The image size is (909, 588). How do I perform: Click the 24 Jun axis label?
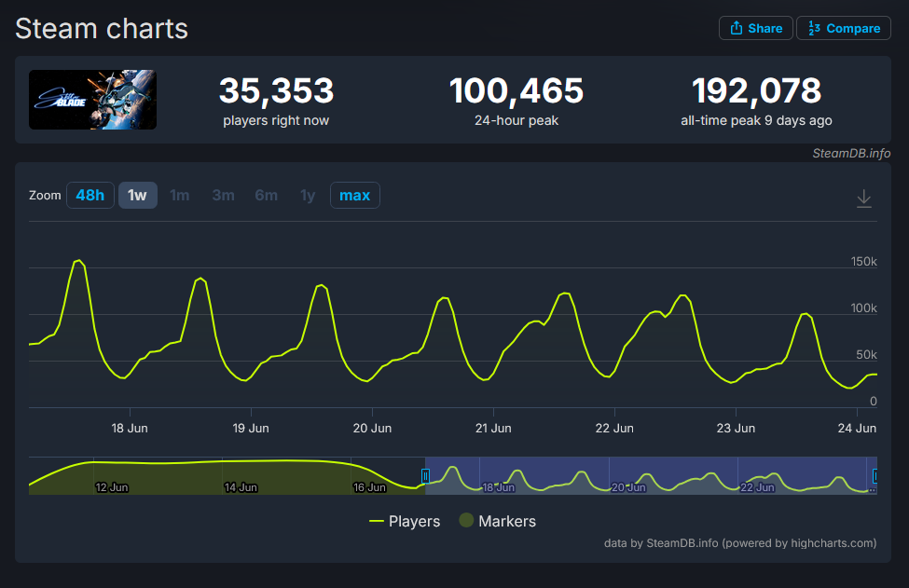point(857,428)
